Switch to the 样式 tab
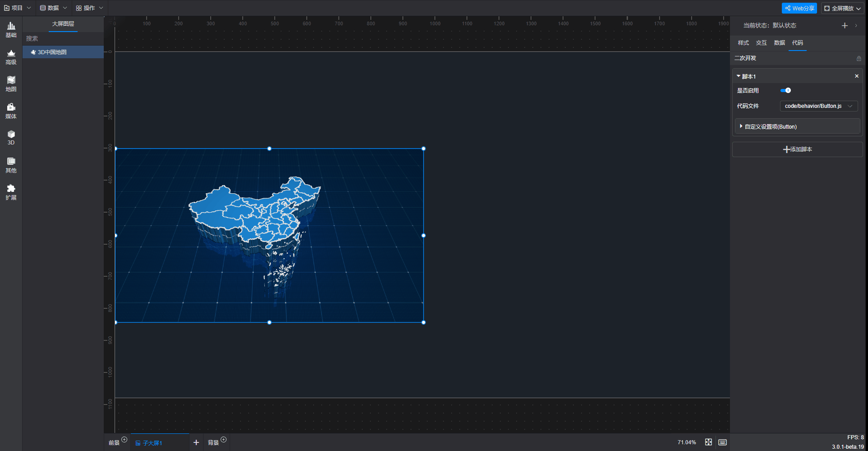This screenshot has width=868, height=451. 743,43
